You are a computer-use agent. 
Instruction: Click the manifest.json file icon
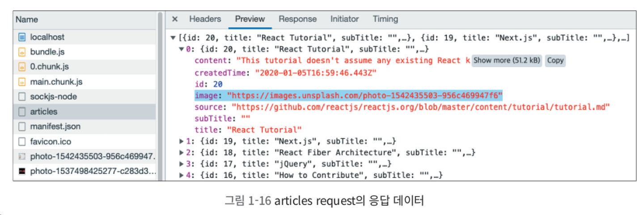[22, 127]
